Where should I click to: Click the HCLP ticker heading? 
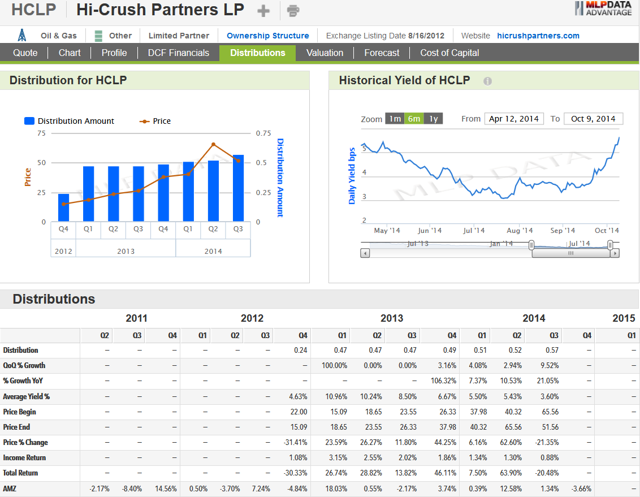pos(33,10)
